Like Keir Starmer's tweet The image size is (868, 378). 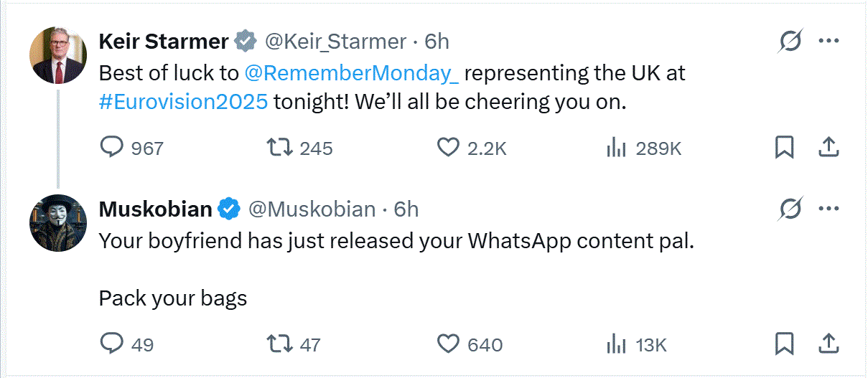coord(448,148)
